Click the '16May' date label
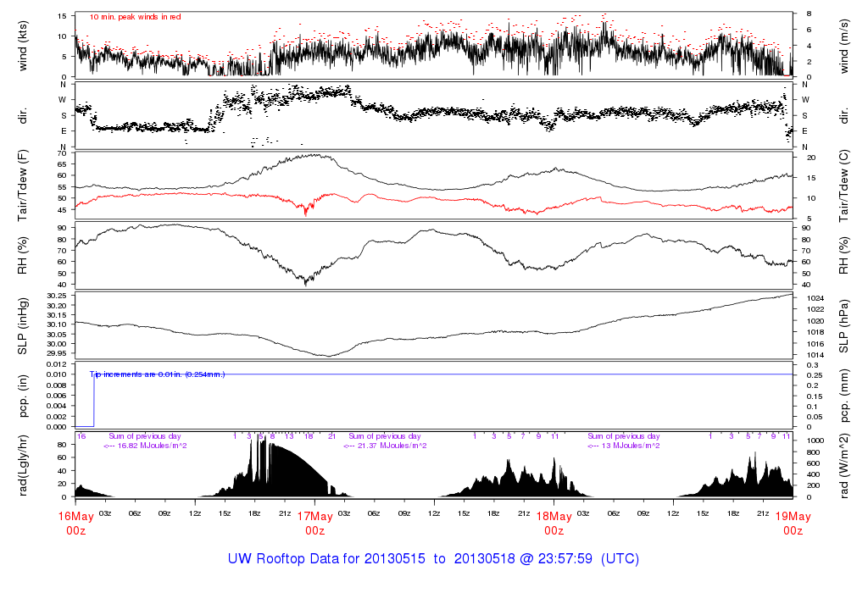 (75, 516)
